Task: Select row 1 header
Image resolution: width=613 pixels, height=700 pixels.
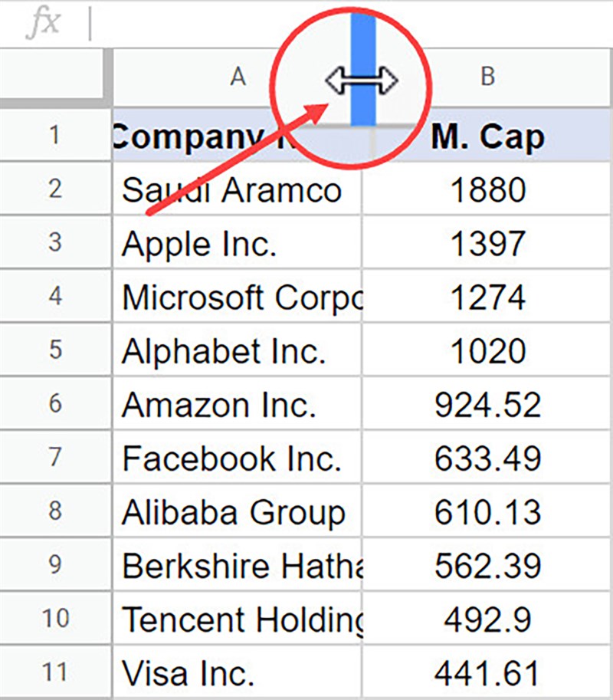Action: (x=55, y=136)
